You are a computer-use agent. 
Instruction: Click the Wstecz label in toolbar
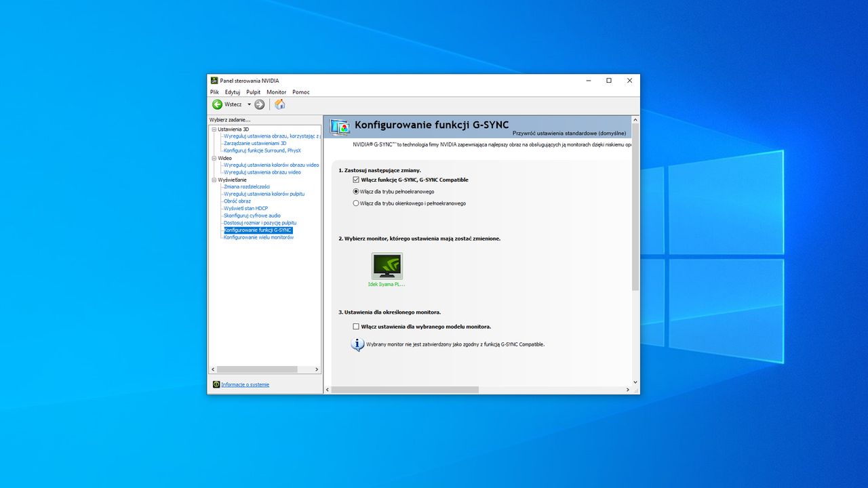point(233,104)
